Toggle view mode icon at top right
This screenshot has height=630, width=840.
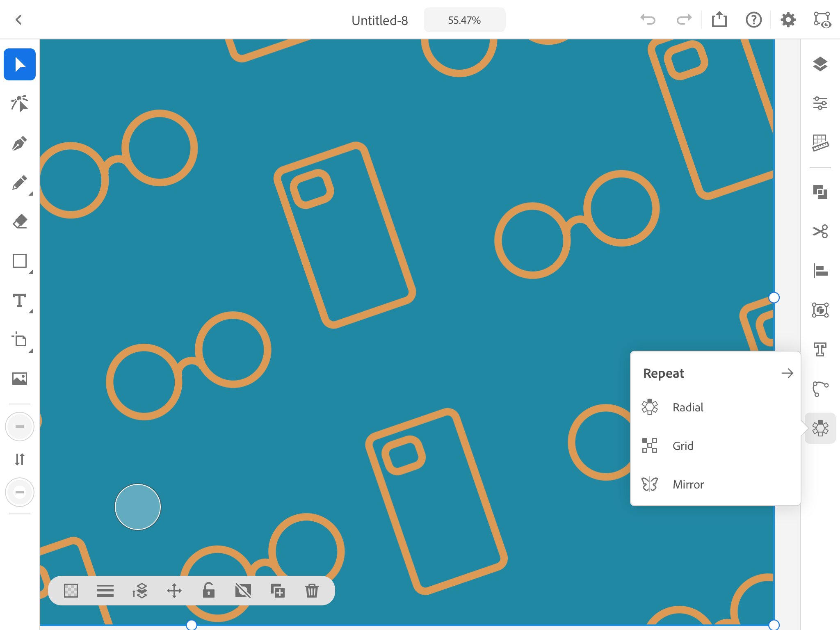click(x=822, y=20)
